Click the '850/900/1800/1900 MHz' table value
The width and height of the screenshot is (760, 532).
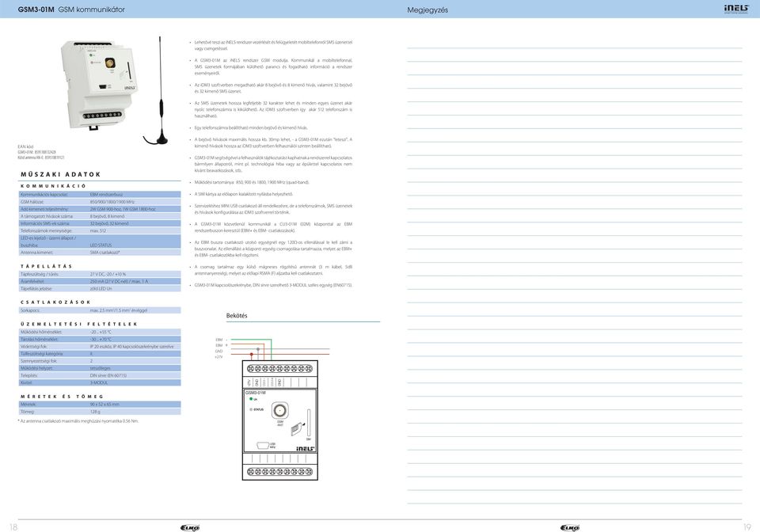click(x=112, y=202)
